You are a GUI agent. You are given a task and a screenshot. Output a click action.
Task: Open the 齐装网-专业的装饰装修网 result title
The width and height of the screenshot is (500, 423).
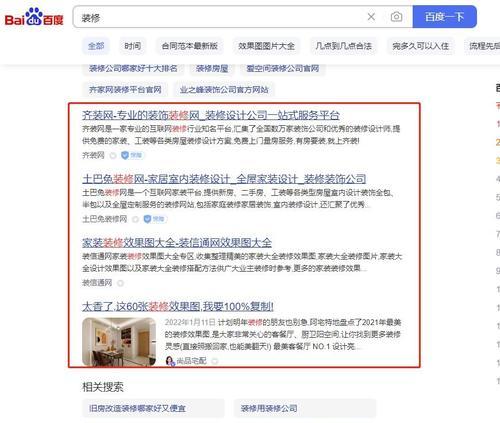pyautogui.click(x=211, y=115)
